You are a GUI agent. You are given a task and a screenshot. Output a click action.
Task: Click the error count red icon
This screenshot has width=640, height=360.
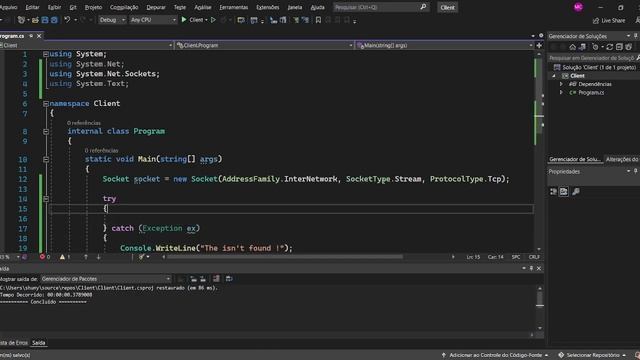(x=42, y=257)
